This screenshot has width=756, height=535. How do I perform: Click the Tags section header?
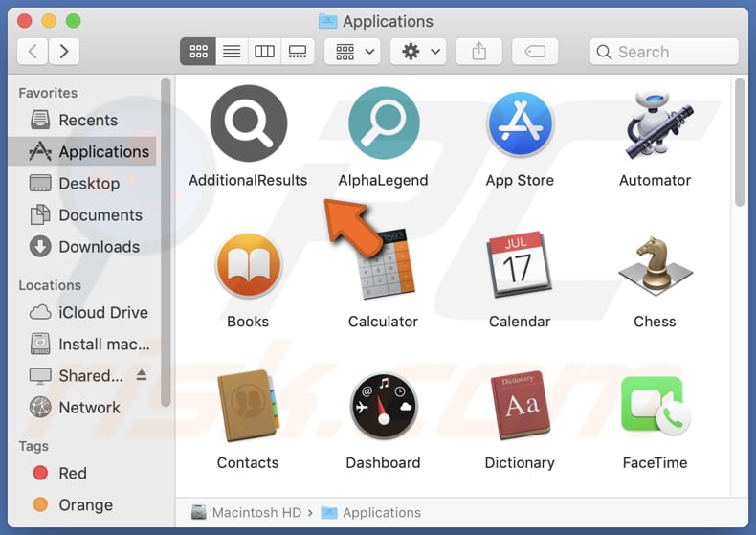(x=33, y=446)
